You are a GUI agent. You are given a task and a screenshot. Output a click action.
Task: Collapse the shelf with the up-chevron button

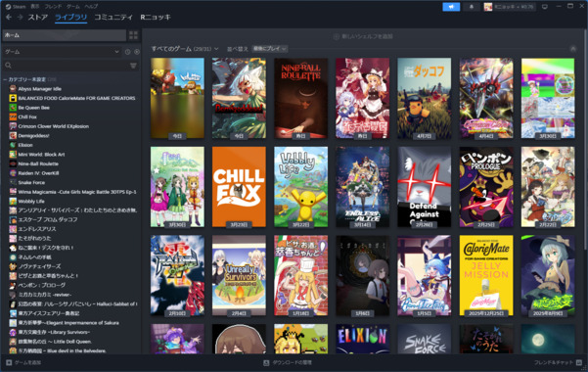click(x=572, y=49)
